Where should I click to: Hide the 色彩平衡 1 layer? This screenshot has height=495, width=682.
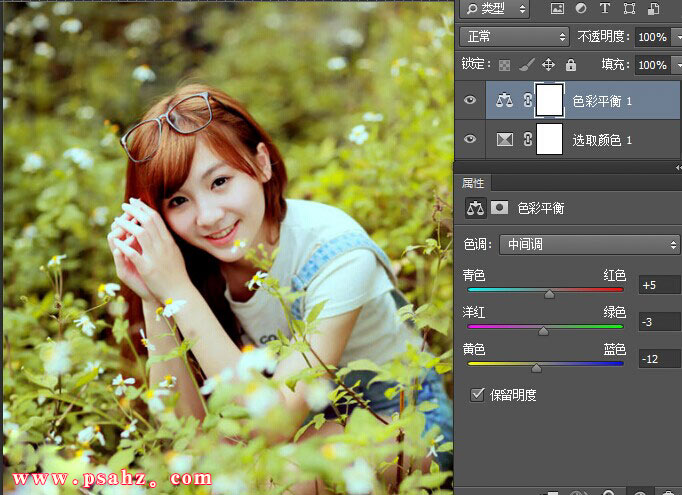point(470,101)
